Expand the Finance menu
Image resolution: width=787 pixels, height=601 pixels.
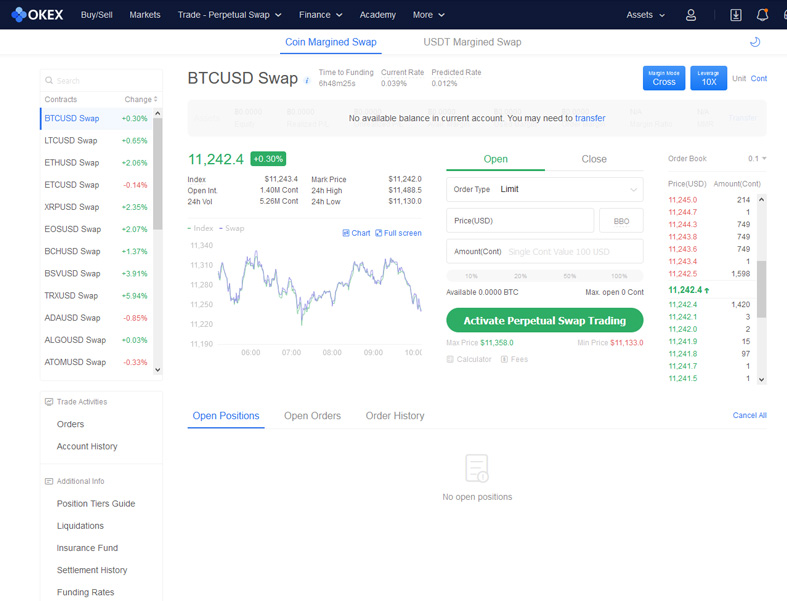click(320, 15)
